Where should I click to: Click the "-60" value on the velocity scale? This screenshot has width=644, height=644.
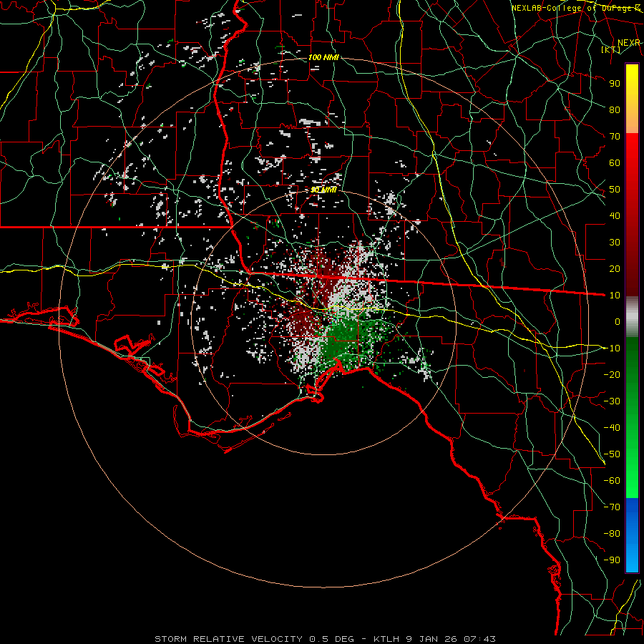(x=612, y=481)
